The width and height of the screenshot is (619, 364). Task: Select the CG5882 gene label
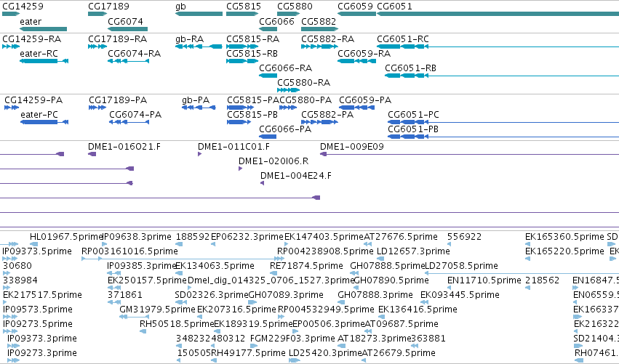tap(319, 21)
